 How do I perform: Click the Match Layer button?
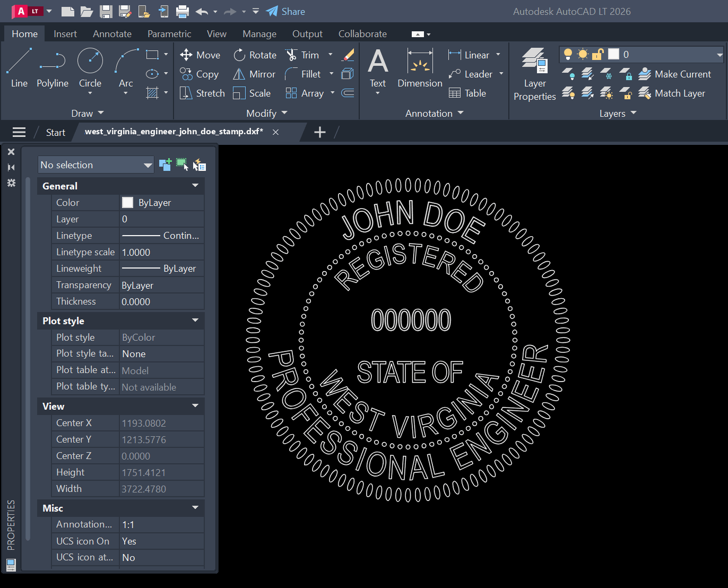pyautogui.click(x=672, y=93)
